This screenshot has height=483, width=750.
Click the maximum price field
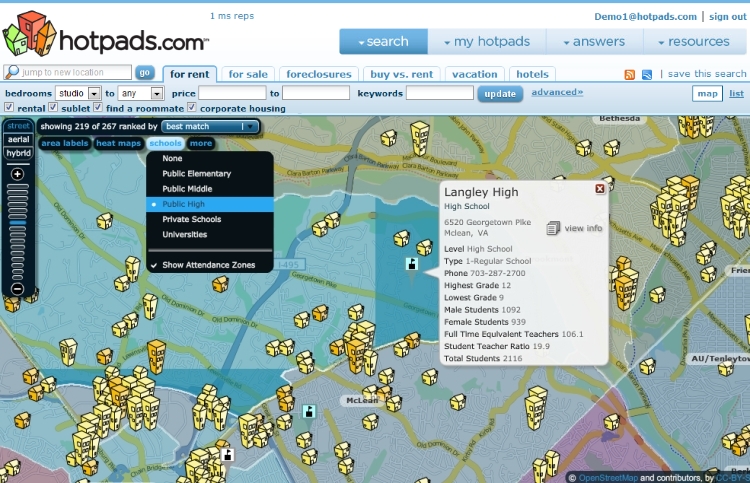316,93
